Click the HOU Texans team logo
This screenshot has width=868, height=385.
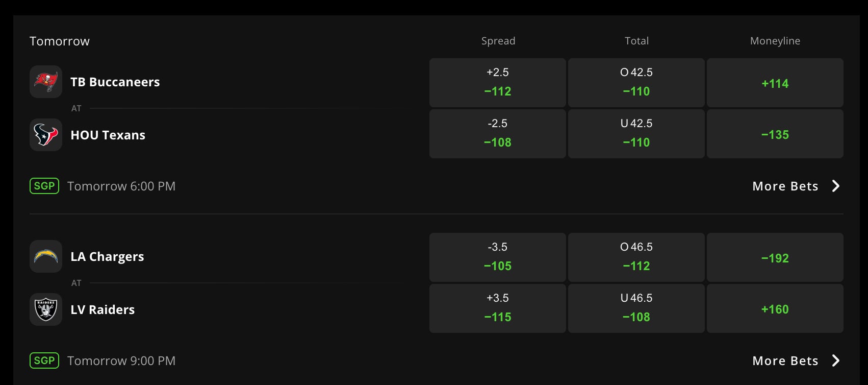coord(46,135)
